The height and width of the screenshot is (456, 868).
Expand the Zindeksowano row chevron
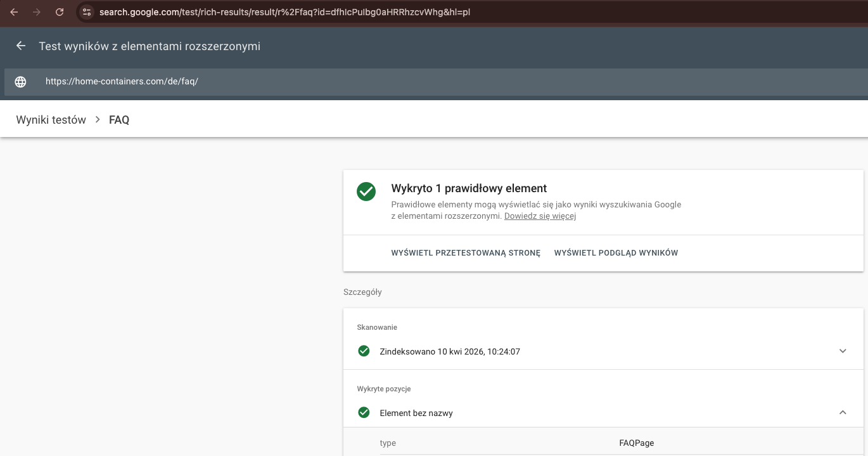point(843,351)
